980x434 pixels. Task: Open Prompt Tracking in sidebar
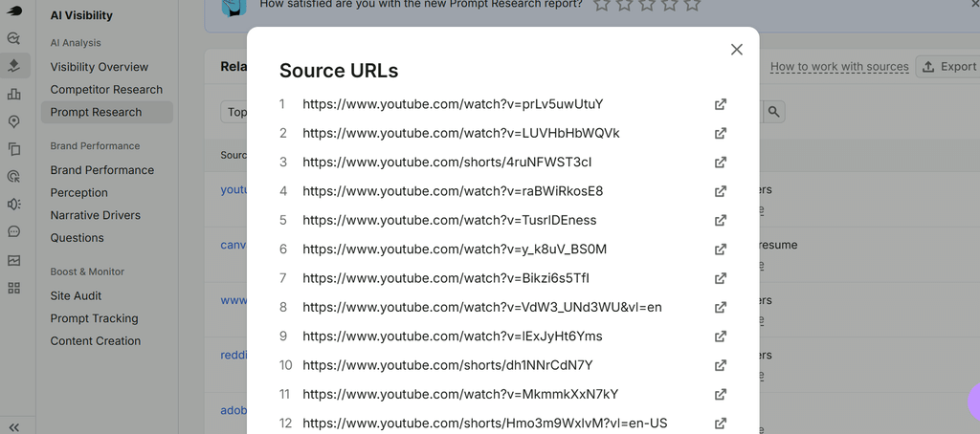95,317
